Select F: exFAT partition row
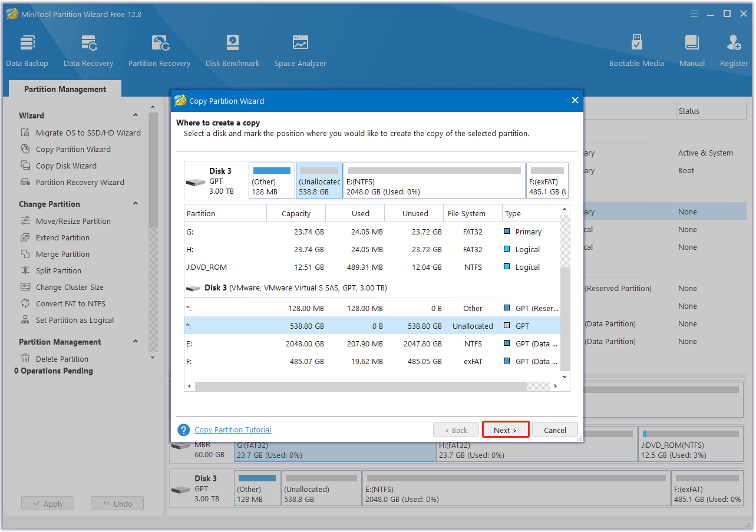 [x=372, y=361]
